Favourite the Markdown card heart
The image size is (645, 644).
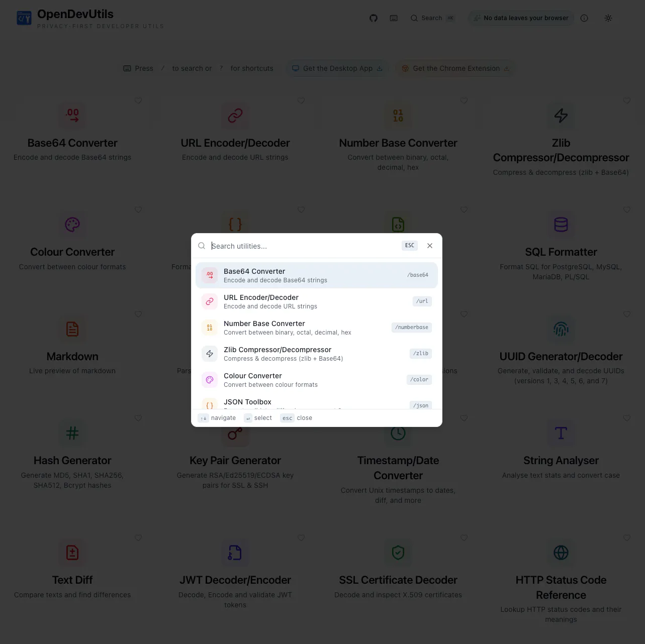[x=138, y=314]
